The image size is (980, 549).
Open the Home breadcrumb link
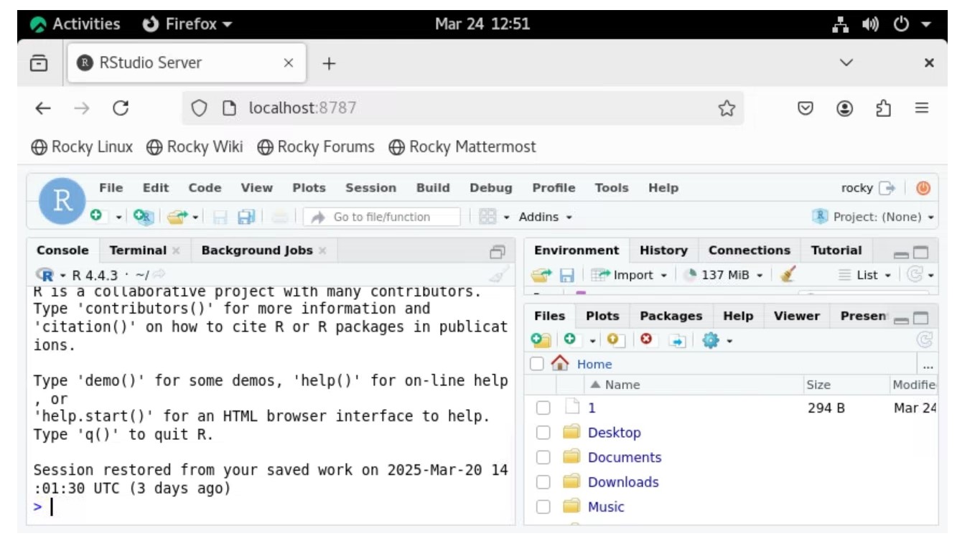click(594, 365)
